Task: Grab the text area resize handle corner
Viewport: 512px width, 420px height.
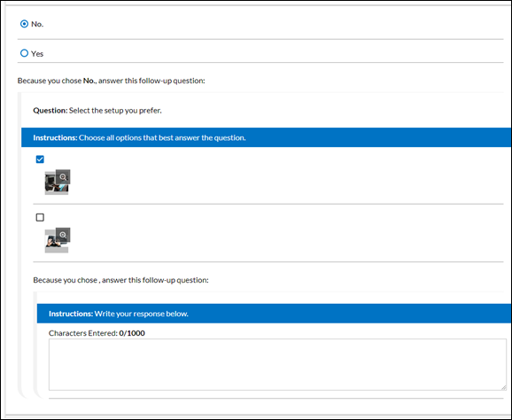Action: click(x=503, y=387)
